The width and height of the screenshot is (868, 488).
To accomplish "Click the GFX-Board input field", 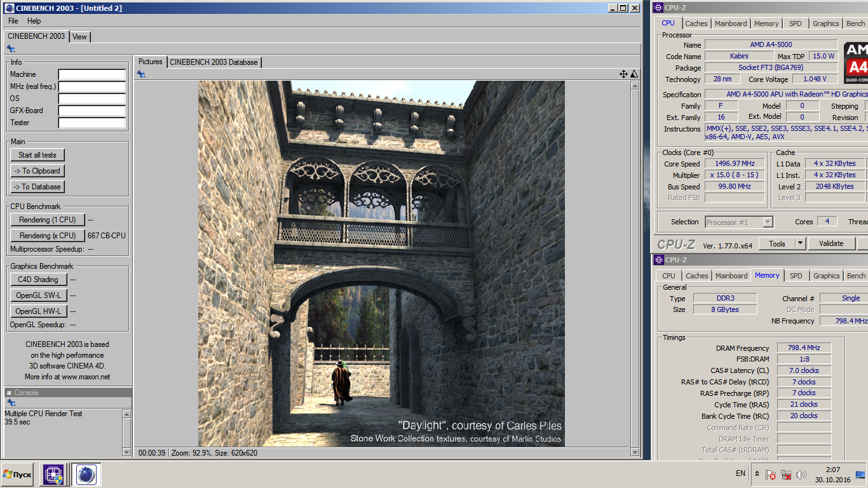I will tap(92, 111).
